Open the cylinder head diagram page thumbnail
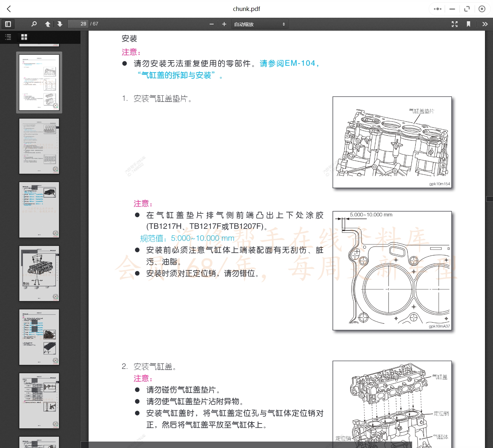 click(x=39, y=273)
